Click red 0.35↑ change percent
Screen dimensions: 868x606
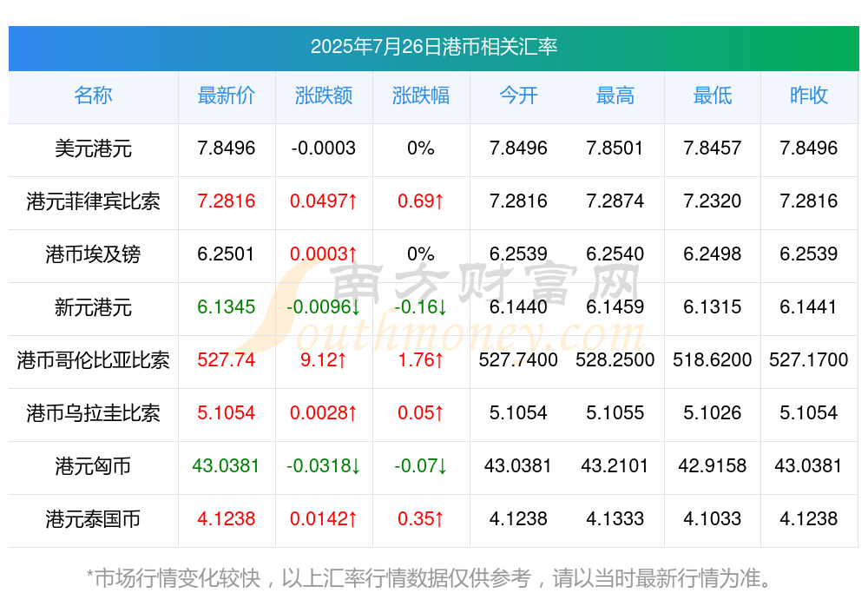point(421,519)
